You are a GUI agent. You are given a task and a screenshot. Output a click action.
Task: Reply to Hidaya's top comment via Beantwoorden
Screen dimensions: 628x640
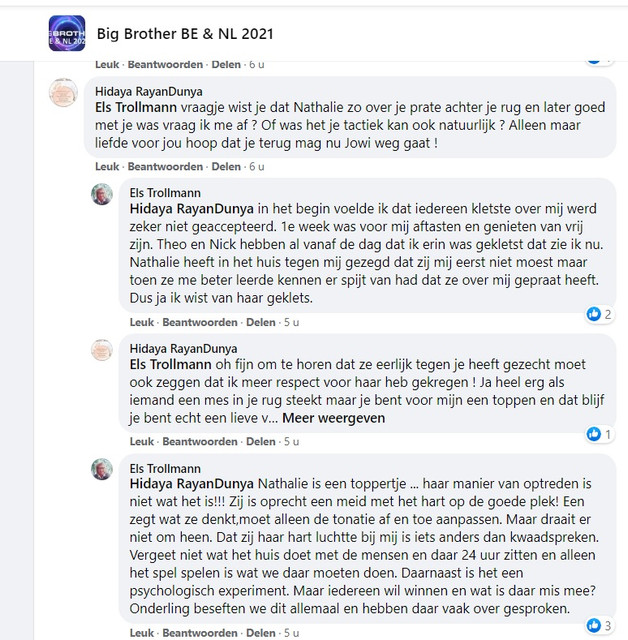(165, 167)
